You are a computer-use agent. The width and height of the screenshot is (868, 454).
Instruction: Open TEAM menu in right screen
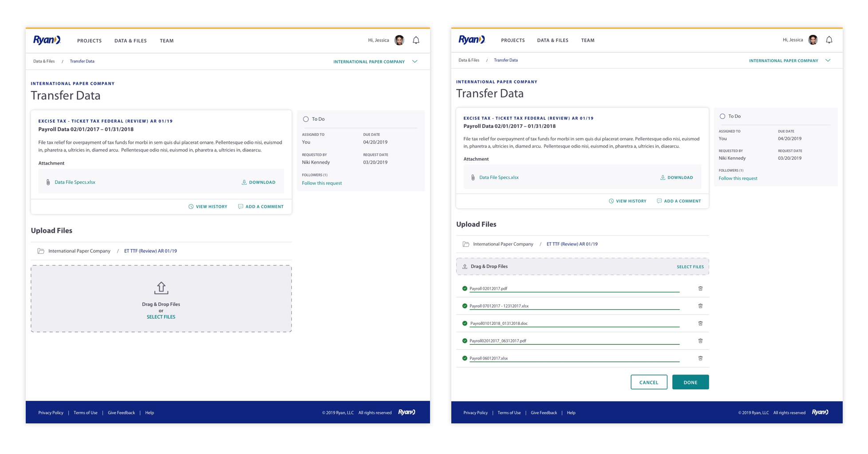[x=588, y=40]
